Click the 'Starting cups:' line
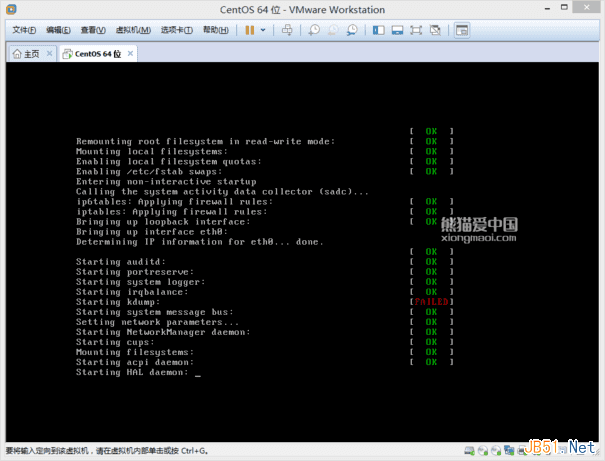The image size is (605, 461). (115, 342)
